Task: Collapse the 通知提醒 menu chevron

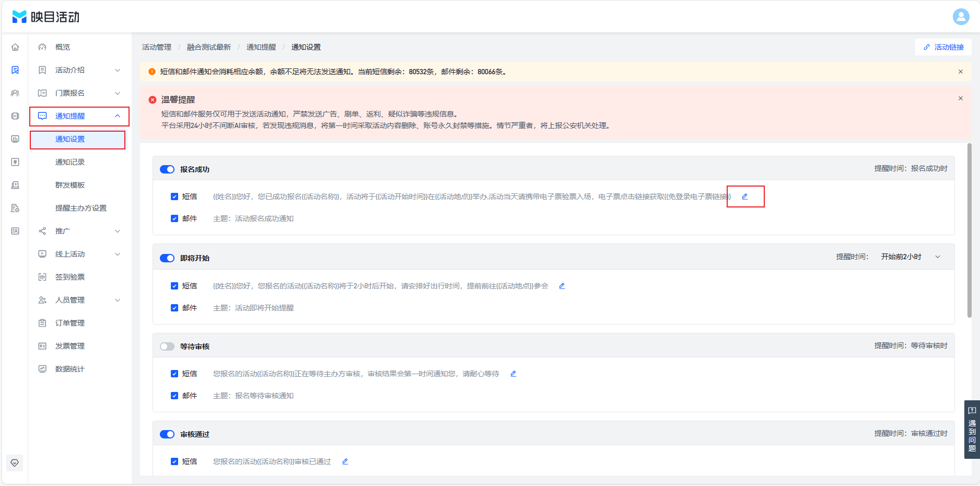Action: click(118, 116)
